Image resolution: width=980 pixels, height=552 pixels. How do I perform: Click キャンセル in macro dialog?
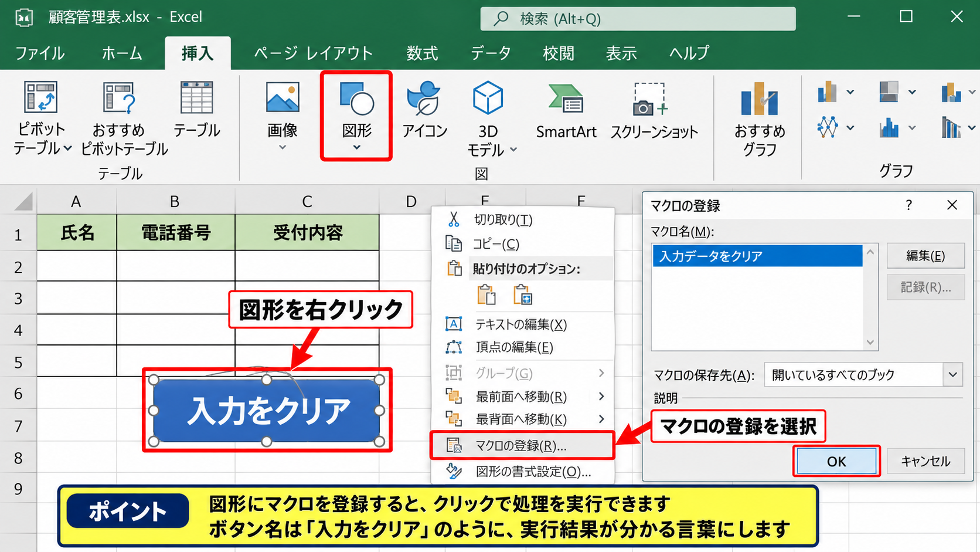[x=925, y=461]
